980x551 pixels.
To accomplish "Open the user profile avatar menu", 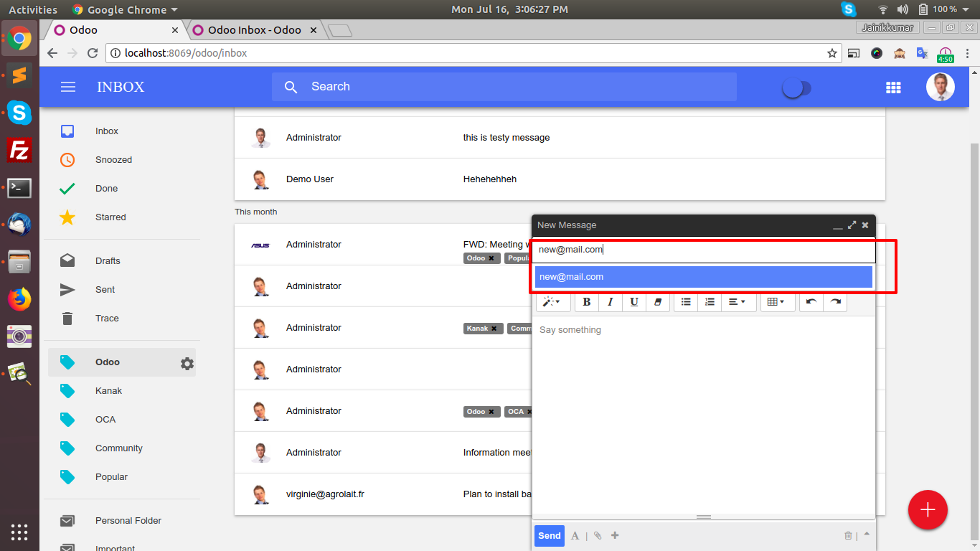I will coord(940,87).
